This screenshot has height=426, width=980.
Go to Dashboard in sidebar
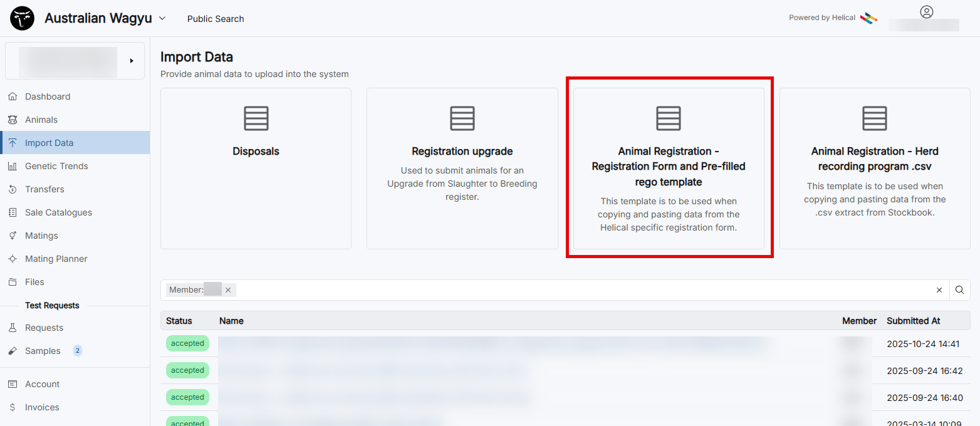click(x=48, y=96)
